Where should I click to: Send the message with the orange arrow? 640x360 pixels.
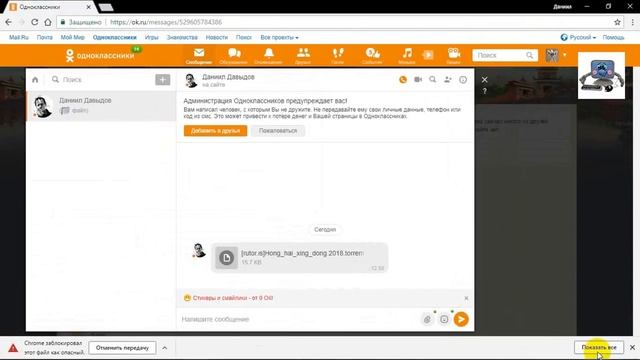pos(461,319)
